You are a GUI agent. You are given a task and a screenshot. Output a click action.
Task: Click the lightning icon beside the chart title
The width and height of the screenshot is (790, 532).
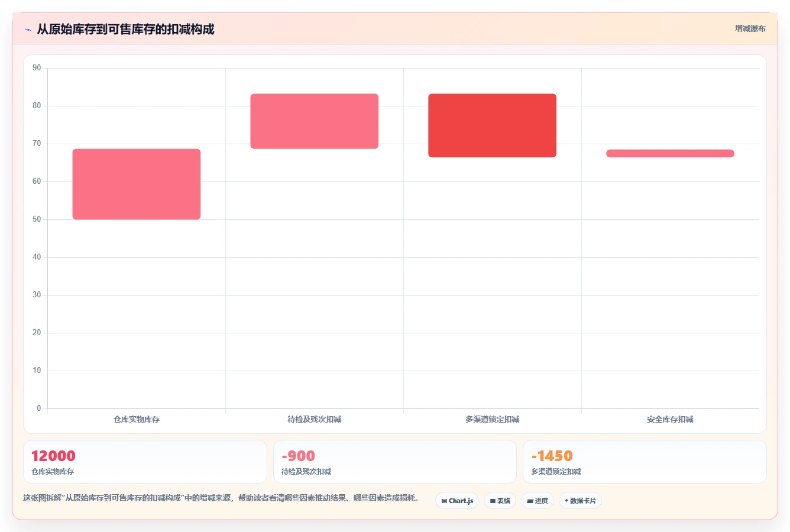28,30
